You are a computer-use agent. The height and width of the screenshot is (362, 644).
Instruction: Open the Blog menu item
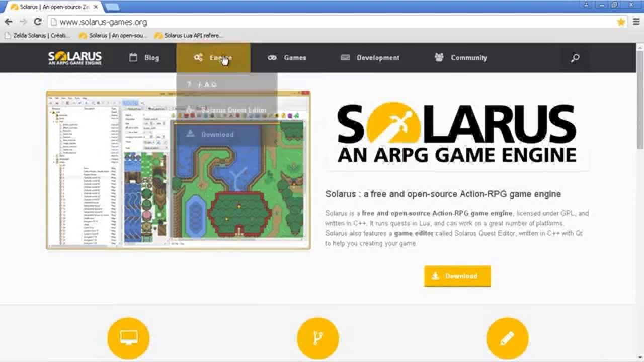click(144, 58)
